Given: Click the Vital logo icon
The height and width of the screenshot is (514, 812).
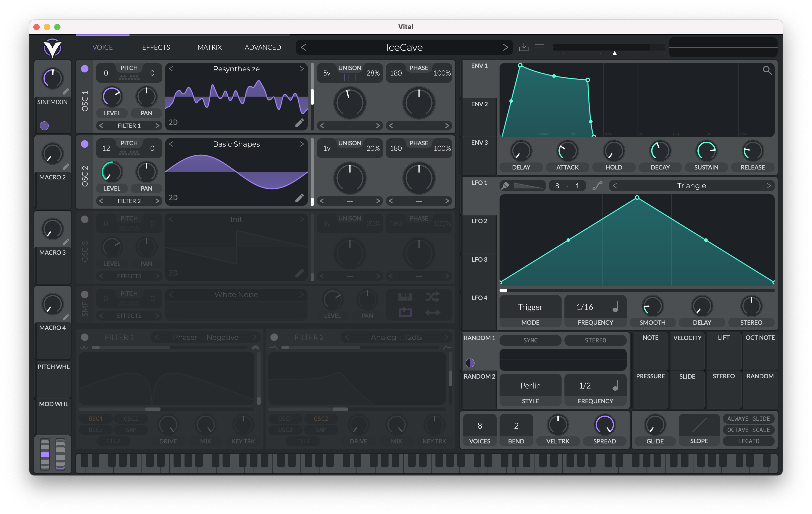Looking at the screenshot, I should point(53,48).
